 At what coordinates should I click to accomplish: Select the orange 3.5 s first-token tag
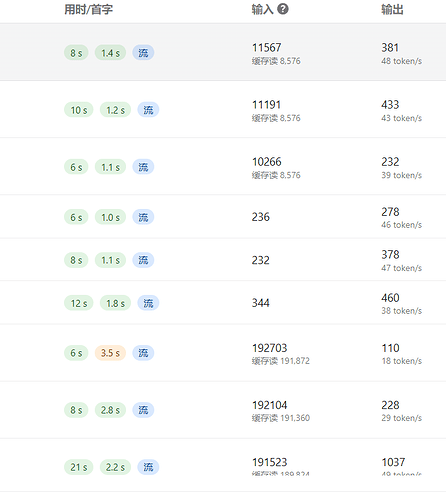pyautogui.click(x=110, y=353)
